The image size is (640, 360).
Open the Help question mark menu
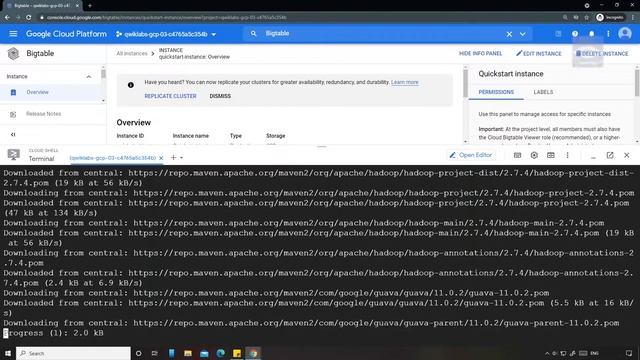(x=575, y=34)
